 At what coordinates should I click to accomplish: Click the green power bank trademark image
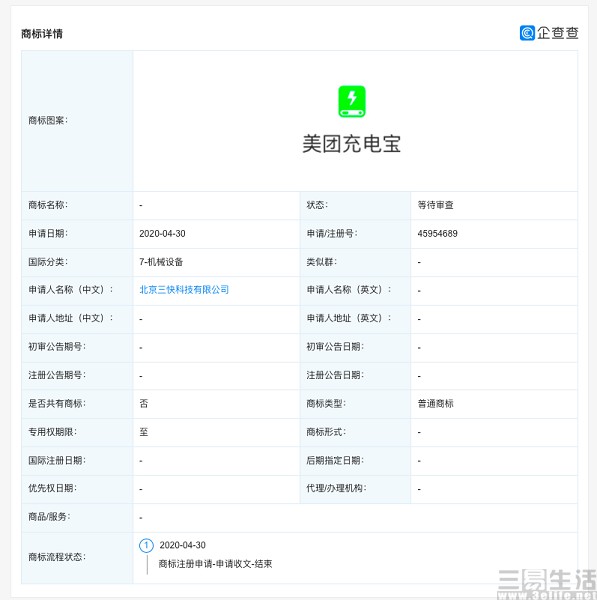pos(352,101)
